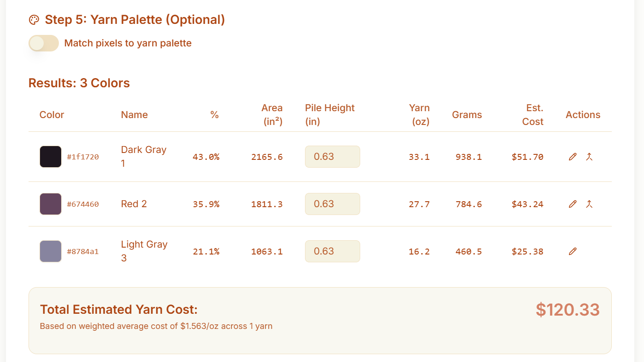Edit the Red 2 color with pencil icon
Screen dimensions: 644x362
coord(572,204)
